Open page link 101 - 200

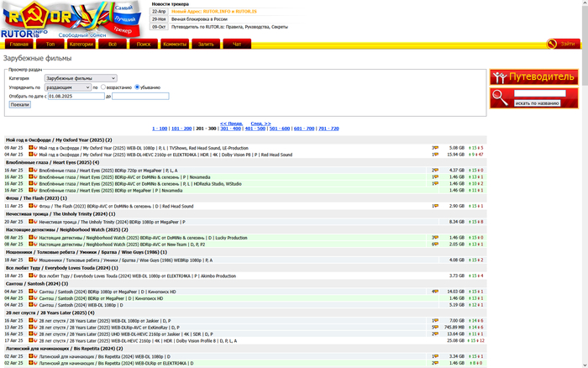coord(181,129)
